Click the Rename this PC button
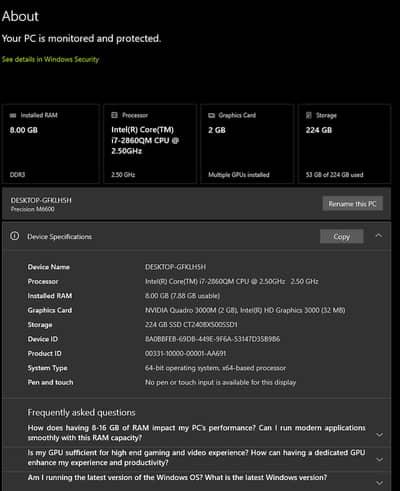The width and height of the screenshot is (400, 491). (352, 204)
